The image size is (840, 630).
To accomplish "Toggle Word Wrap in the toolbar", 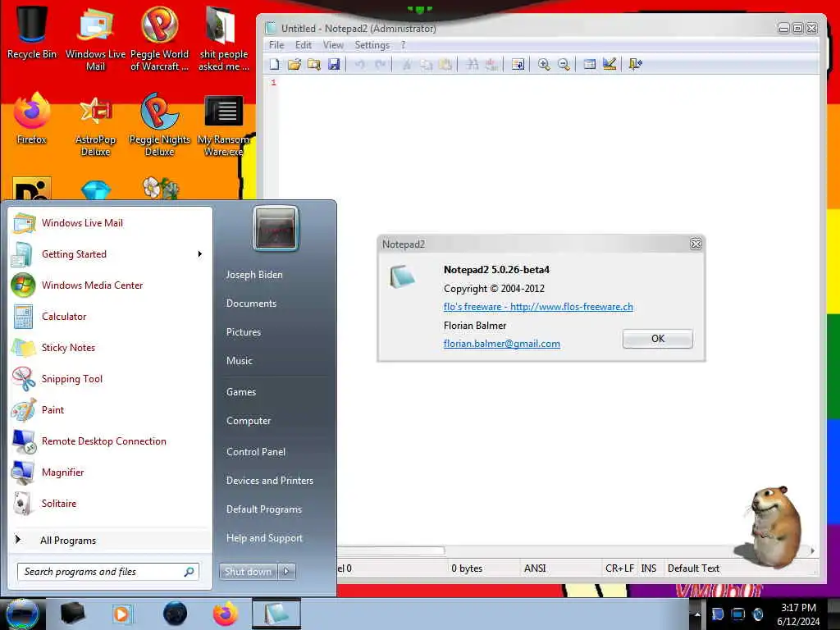I will [x=518, y=65].
